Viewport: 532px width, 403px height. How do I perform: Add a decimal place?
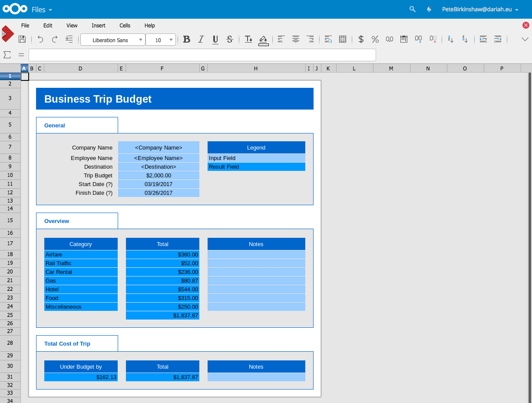(x=418, y=40)
